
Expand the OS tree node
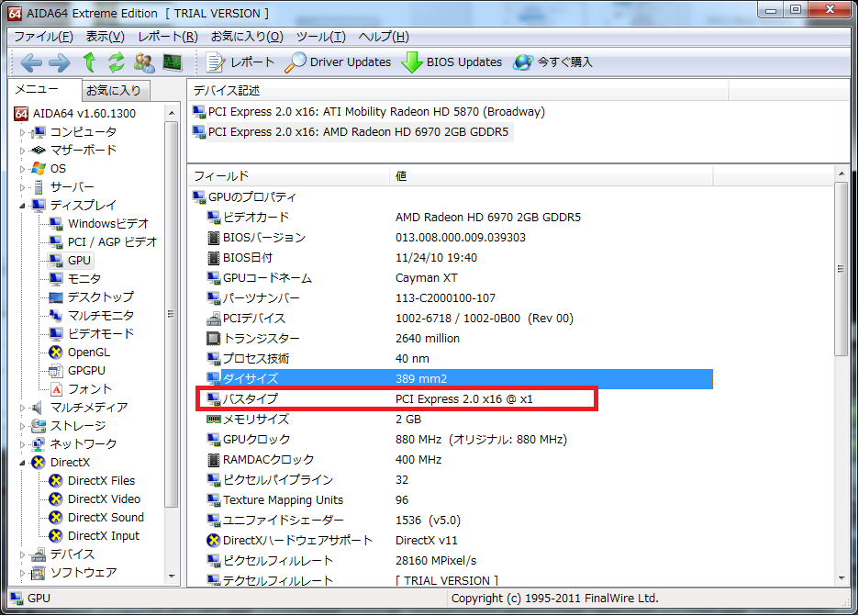tap(22, 169)
